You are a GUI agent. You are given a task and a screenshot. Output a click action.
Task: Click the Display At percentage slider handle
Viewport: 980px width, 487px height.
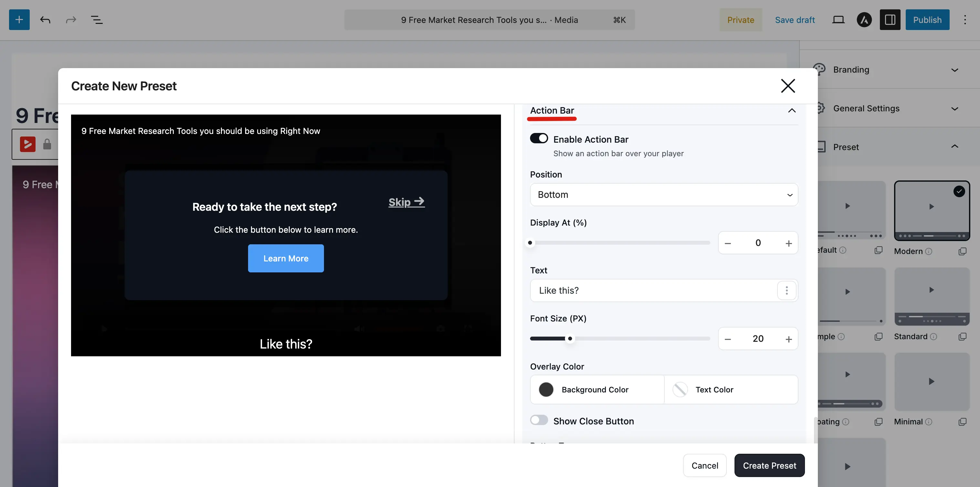[530, 243]
